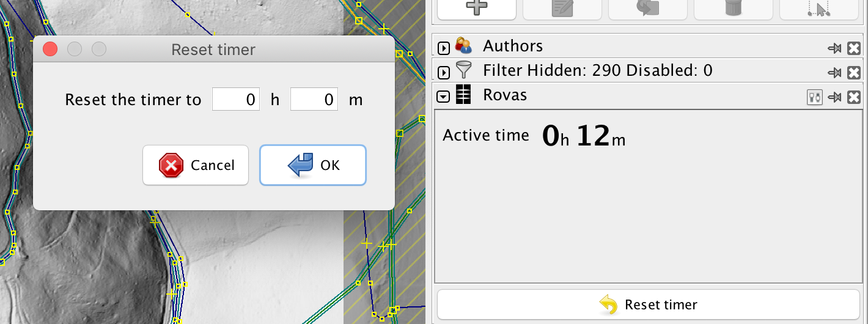The height and width of the screenshot is (324, 868).
Task: Click the Reset timer button
Action: pos(648,304)
